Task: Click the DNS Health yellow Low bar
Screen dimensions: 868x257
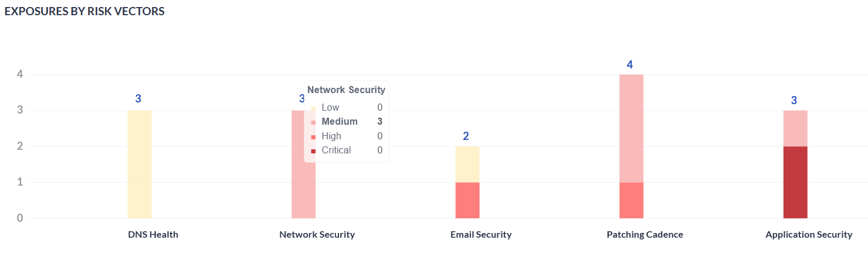Action: pyautogui.click(x=140, y=164)
